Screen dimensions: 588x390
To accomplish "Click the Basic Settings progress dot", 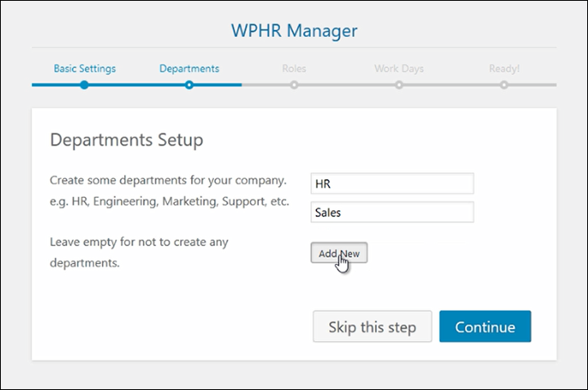I will coord(84,85).
